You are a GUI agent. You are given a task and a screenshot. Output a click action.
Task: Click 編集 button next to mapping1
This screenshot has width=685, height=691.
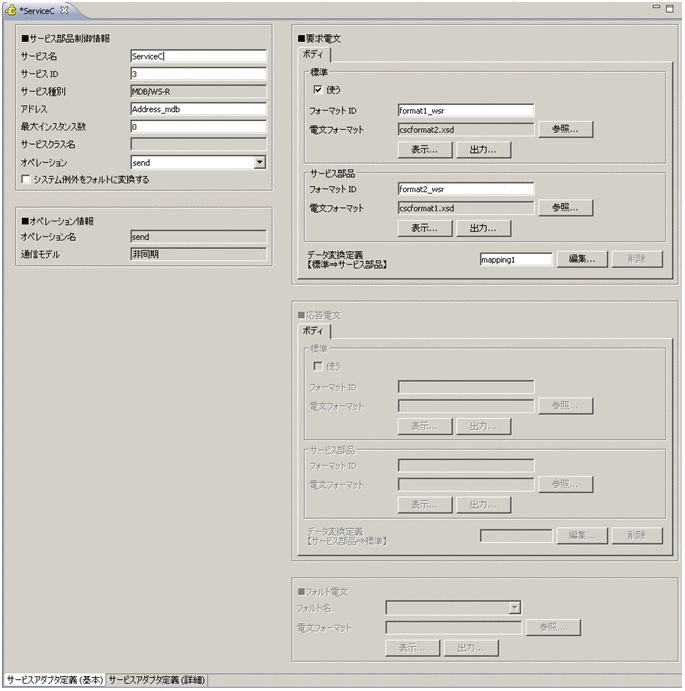581,258
